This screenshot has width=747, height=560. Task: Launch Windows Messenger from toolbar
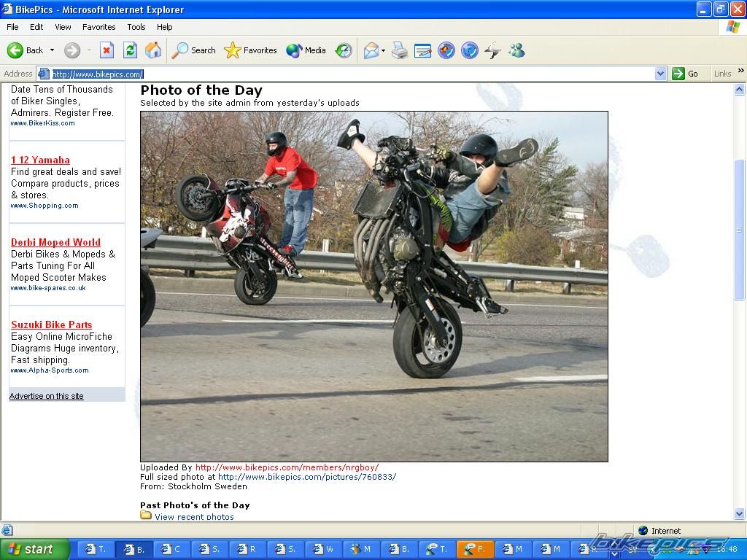click(x=516, y=50)
